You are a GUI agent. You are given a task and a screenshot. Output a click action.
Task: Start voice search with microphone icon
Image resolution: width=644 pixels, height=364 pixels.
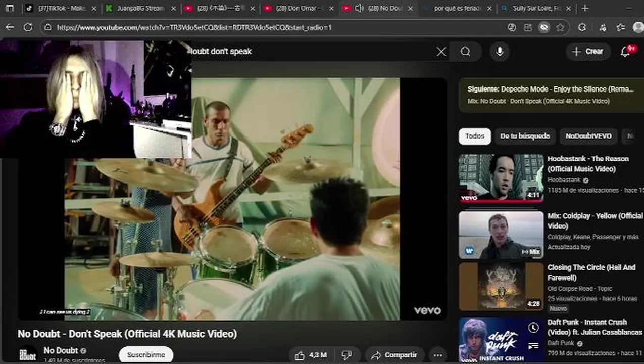tap(500, 52)
